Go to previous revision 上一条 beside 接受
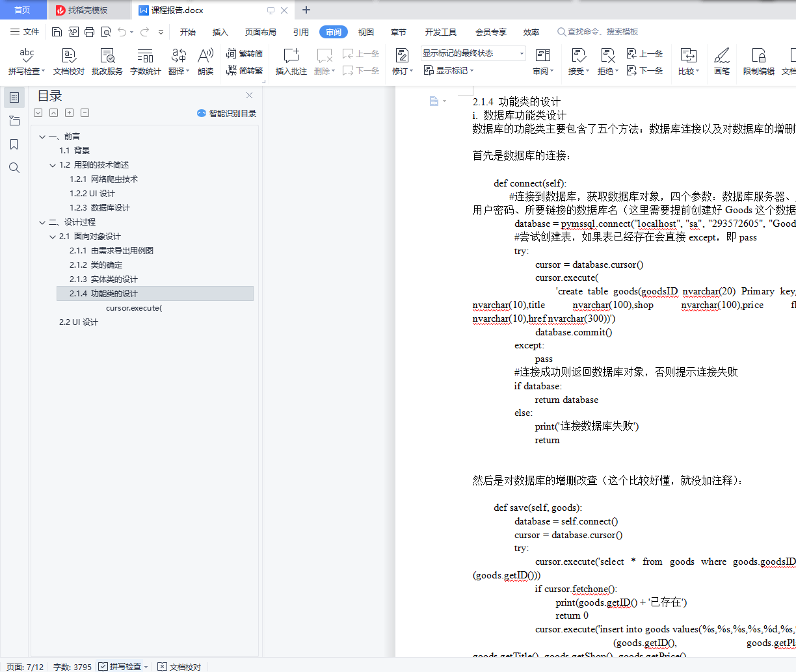Image resolution: width=796 pixels, height=672 pixels. [644, 54]
